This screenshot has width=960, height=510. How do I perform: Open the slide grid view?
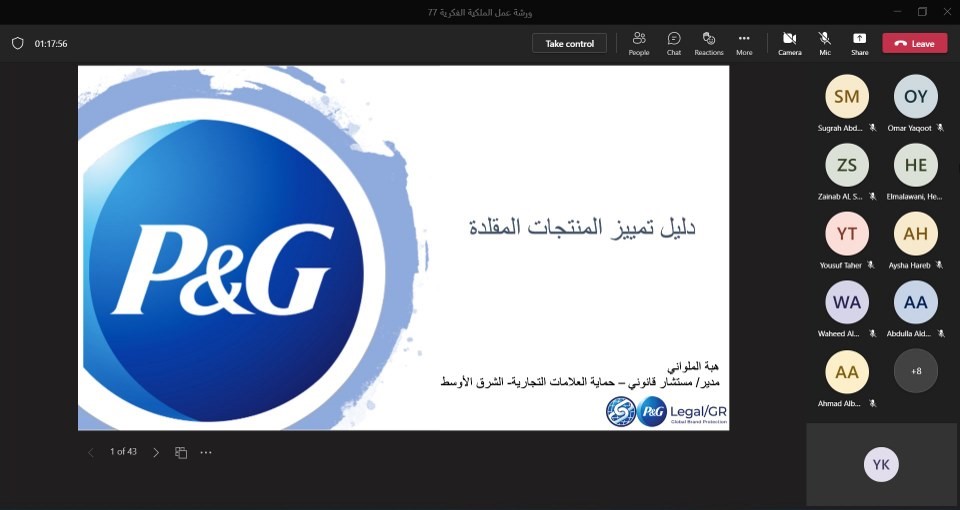[x=181, y=452]
